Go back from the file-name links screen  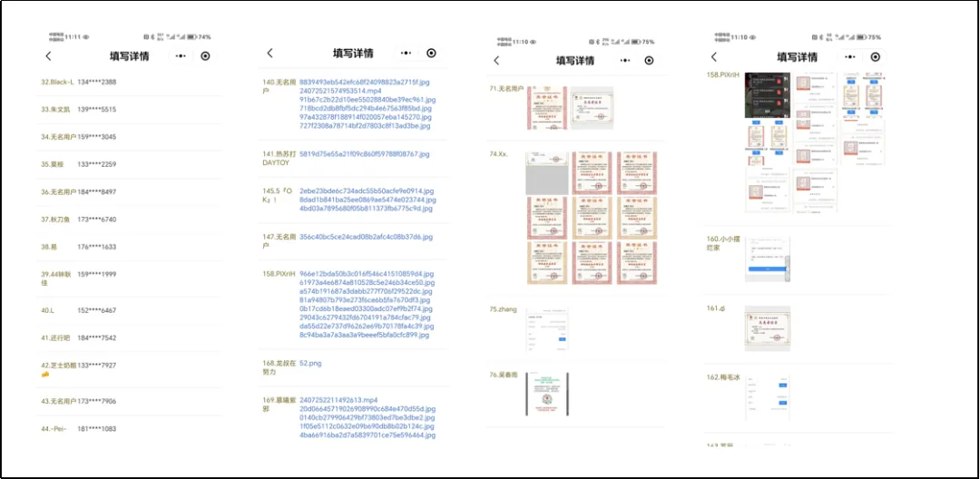coord(269,54)
